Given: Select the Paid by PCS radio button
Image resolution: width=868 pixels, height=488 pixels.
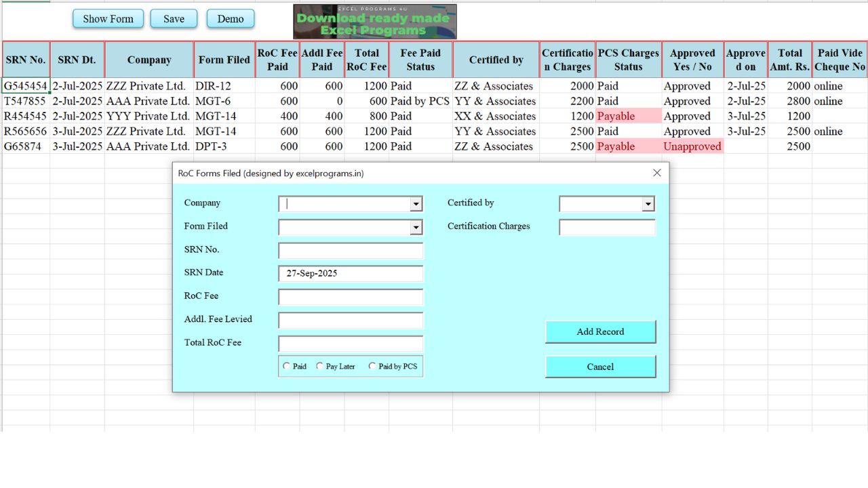Looking at the screenshot, I should pos(372,366).
